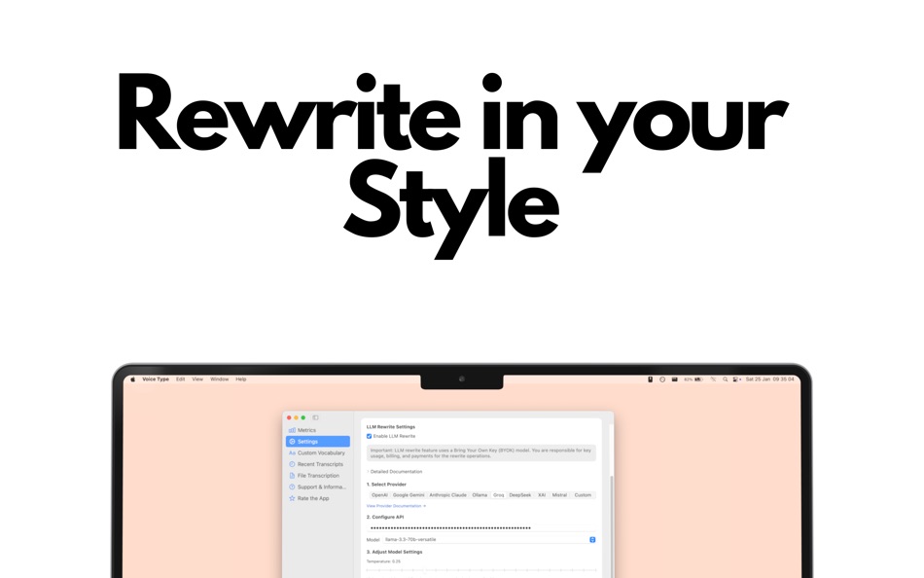Open Recent Transcripts in sidebar
924x578 pixels.
point(318,464)
